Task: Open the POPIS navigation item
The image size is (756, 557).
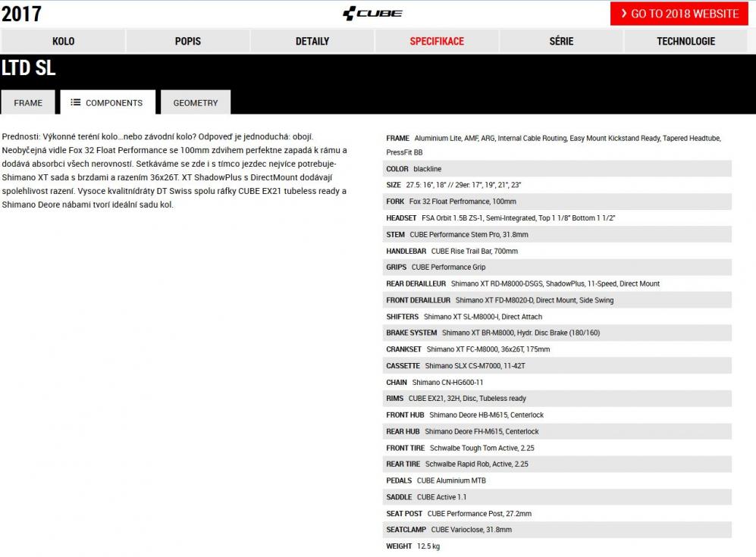Action: (188, 41)
